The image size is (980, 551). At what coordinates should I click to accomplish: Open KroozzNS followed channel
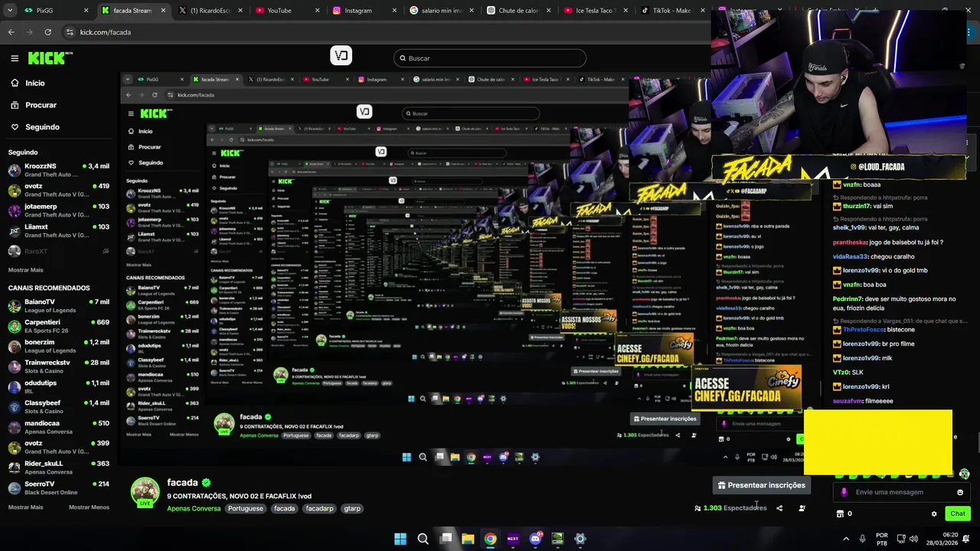pos(58,170)
